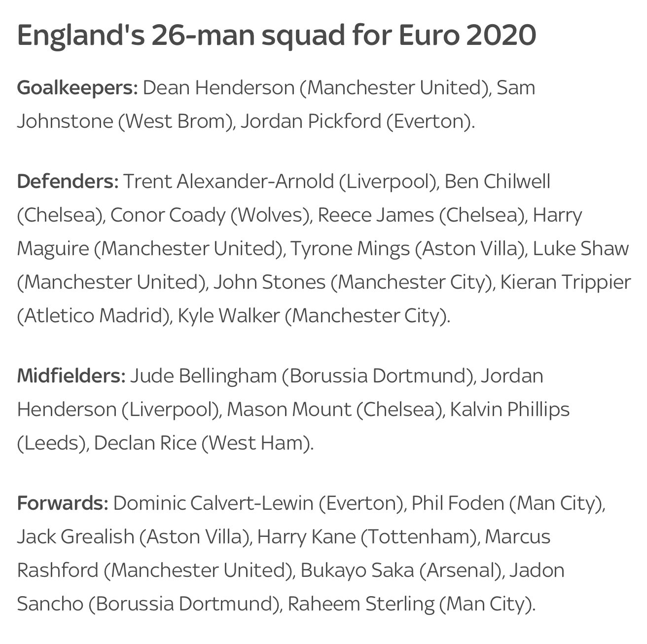The image size is (647, 644).
Task: Select Harry Kane (Tottenham) text
Action: [x=367, y=536]
